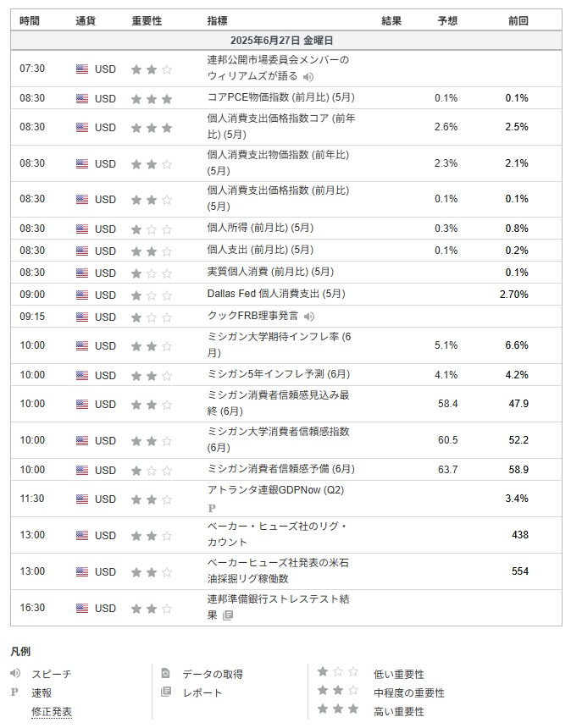Click US flag in コアPCE物価指数 row
The width and height of the screenshot is (571, 728).
tap(82, 98)
